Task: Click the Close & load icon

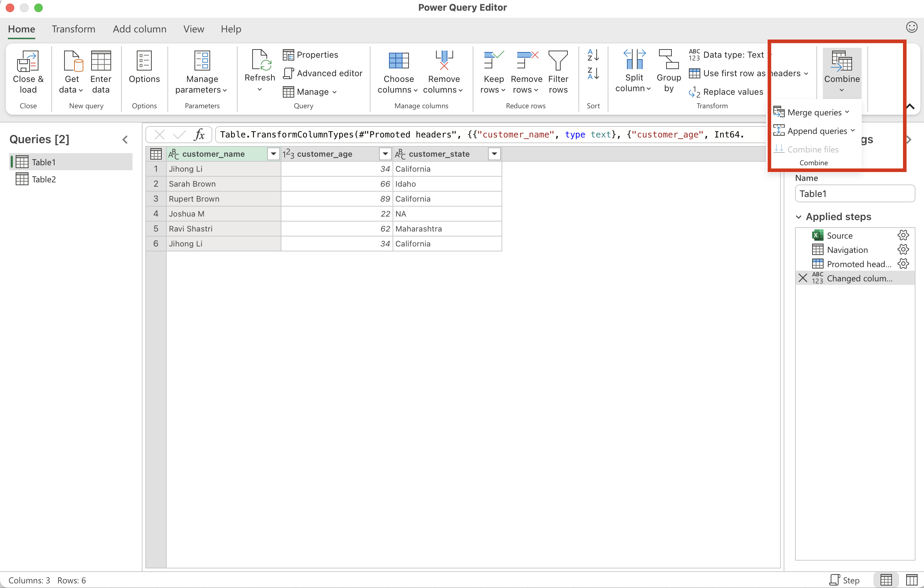Action: tap(28, 61)
